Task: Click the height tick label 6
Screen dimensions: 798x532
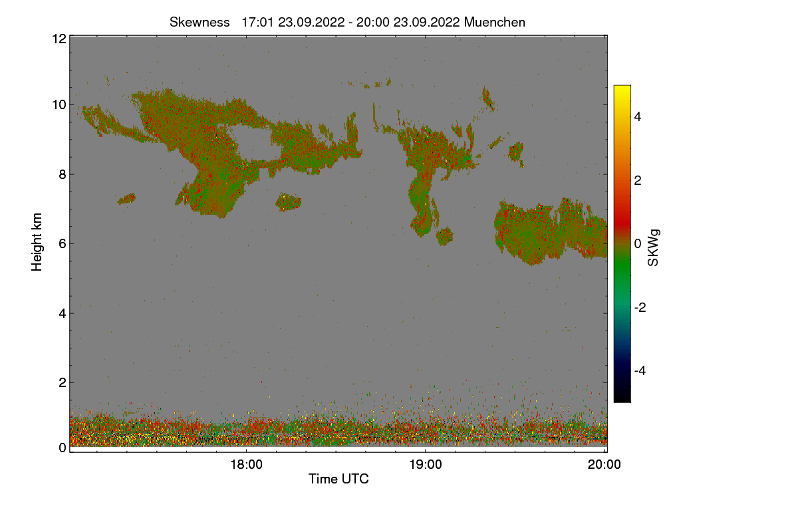Action: 62,243
